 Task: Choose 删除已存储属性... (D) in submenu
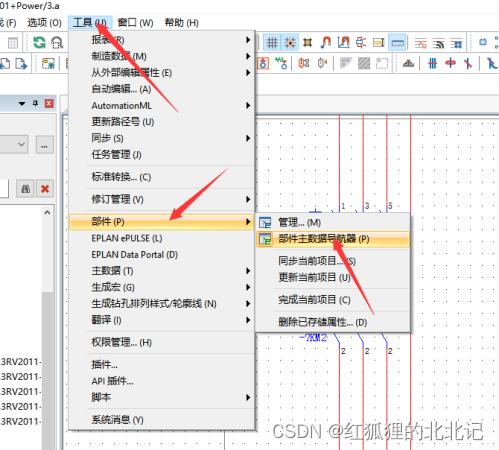click(333, 322)
